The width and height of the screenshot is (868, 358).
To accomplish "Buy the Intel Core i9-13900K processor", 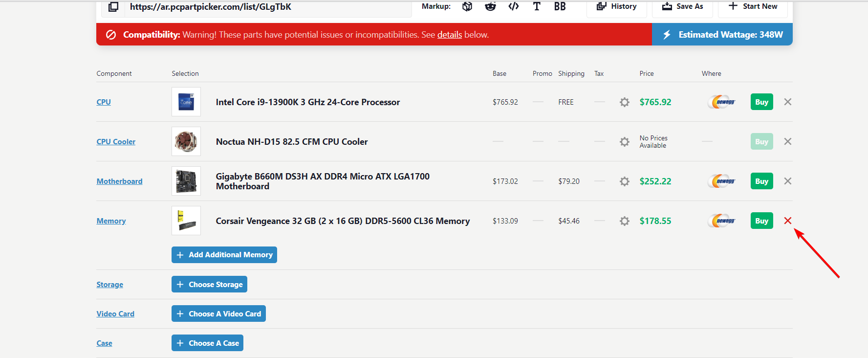I will tap(761, 102).
